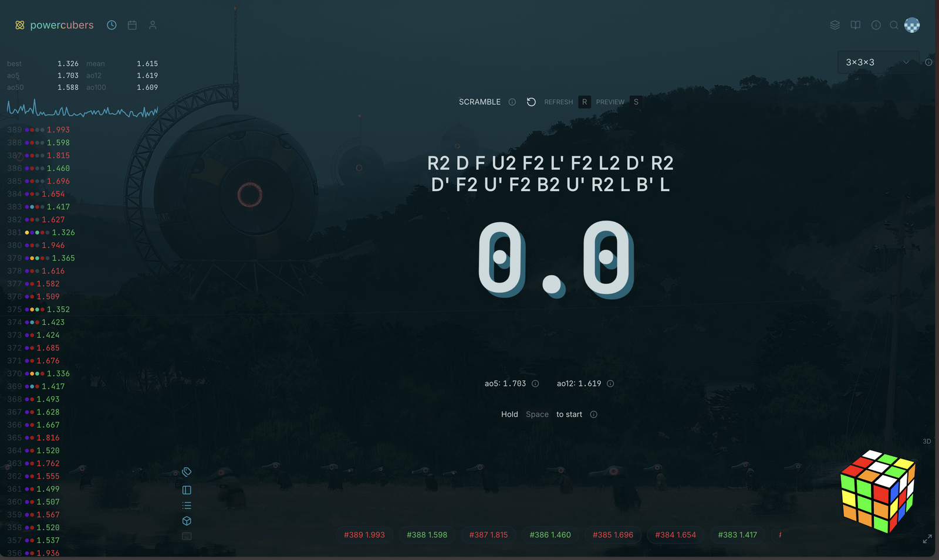Open solve chip #387 1.815
The width and height of the screenshot is (939, 560).
pos(488,535)
